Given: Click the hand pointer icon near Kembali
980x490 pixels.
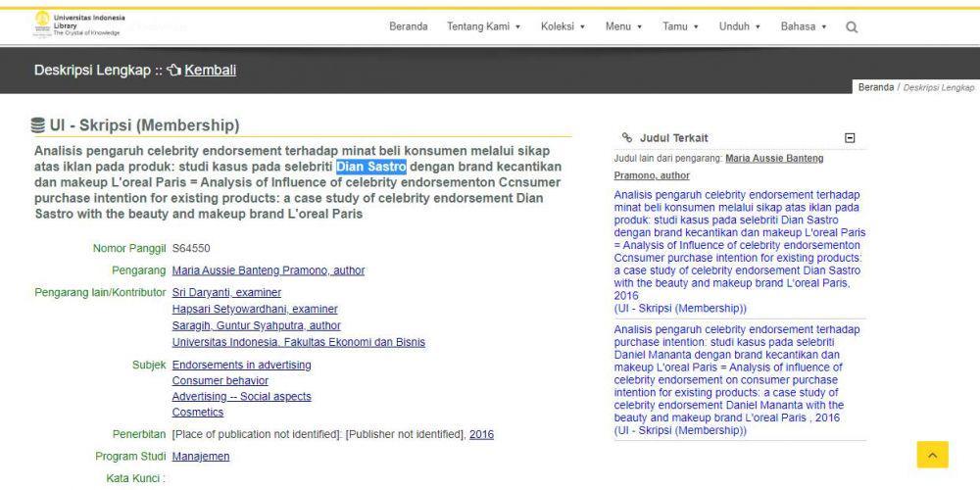Looking at the screenshot, I should point(173,70).
